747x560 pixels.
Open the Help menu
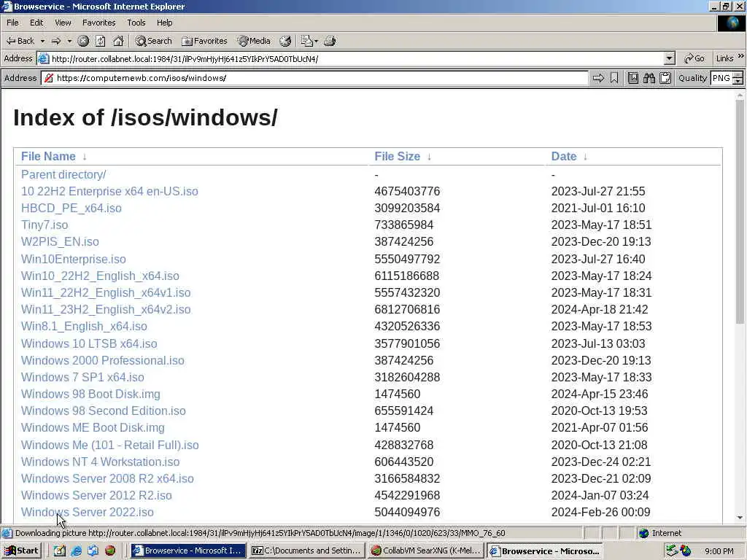coord(164,23)
